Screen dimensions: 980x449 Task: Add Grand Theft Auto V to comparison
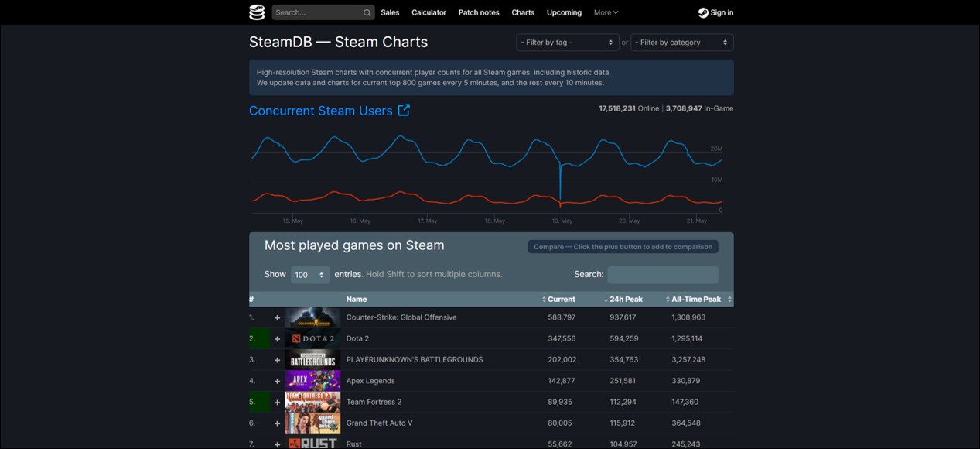tap(277, 423)
